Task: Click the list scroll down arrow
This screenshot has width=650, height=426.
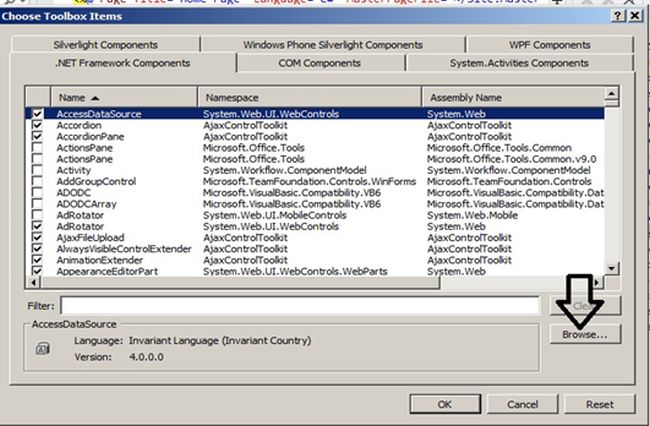Action: (611, 268)
